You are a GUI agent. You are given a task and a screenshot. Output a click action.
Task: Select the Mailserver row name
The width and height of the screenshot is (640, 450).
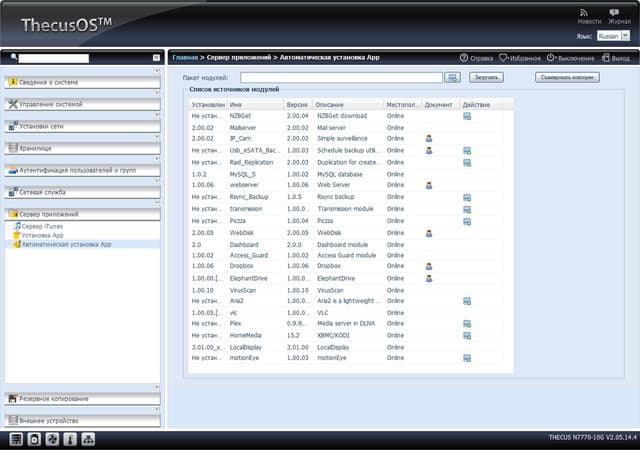(x=243, y=128)
